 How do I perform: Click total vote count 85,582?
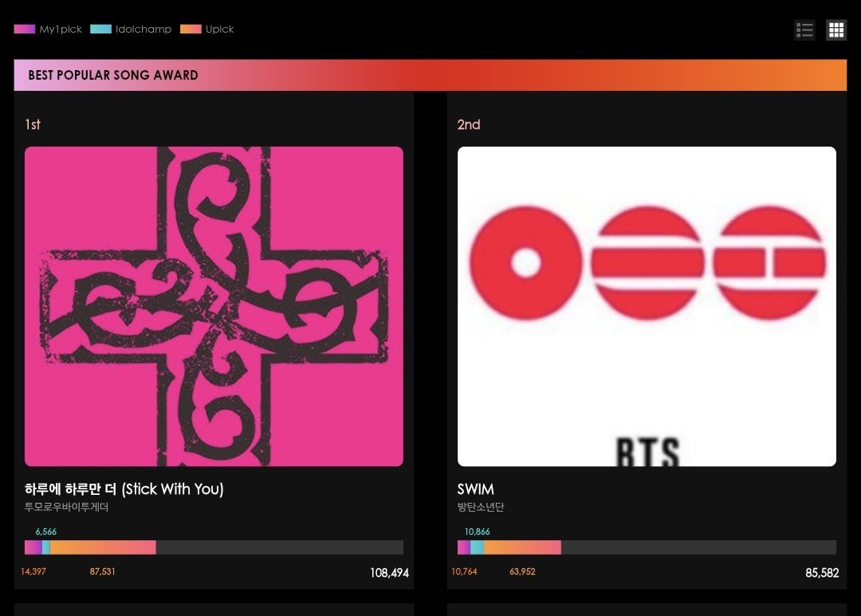click(x=822, y=573)
